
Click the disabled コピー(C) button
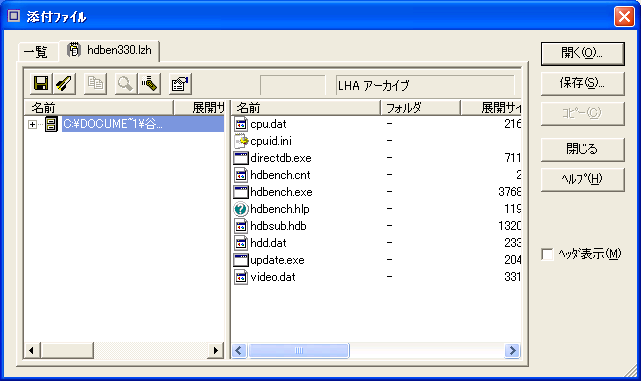tap(583, 113)
